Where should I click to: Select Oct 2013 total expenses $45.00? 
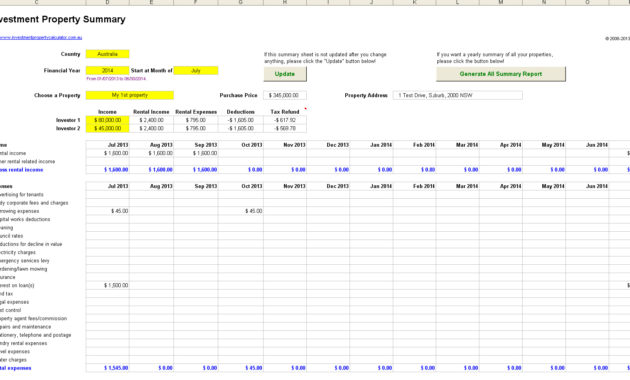(241, 368)
